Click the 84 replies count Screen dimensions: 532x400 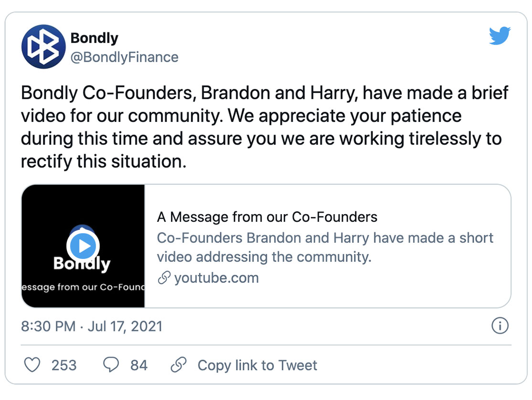click(139, 366)
